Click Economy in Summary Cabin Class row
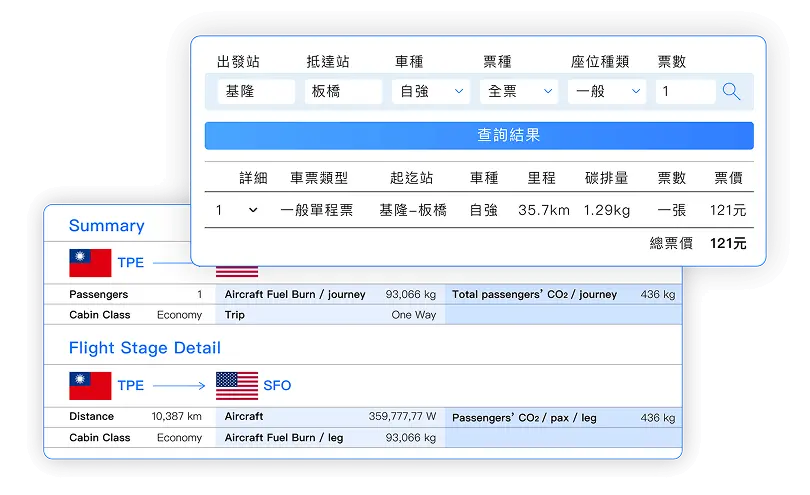Viewport: 810px width, 495px height. [x=179, y=315]
